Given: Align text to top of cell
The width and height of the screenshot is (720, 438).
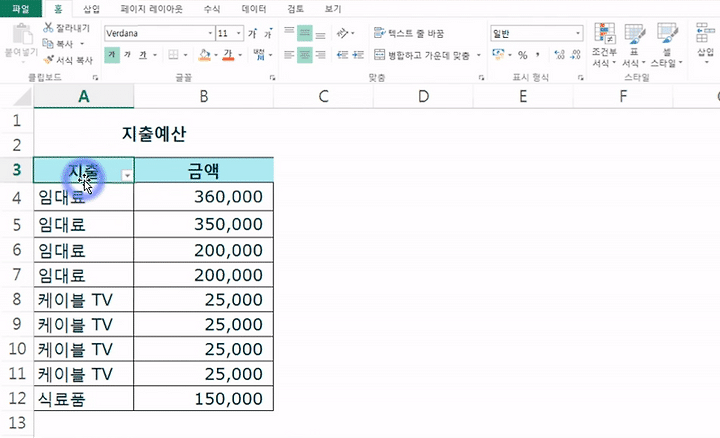Looking at the screenshot, I should coord(289,33).
